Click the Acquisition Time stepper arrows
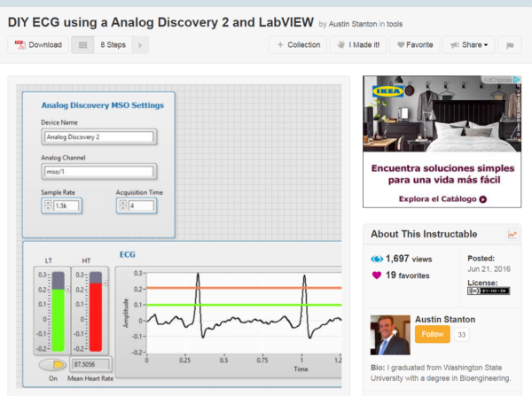 123,206
